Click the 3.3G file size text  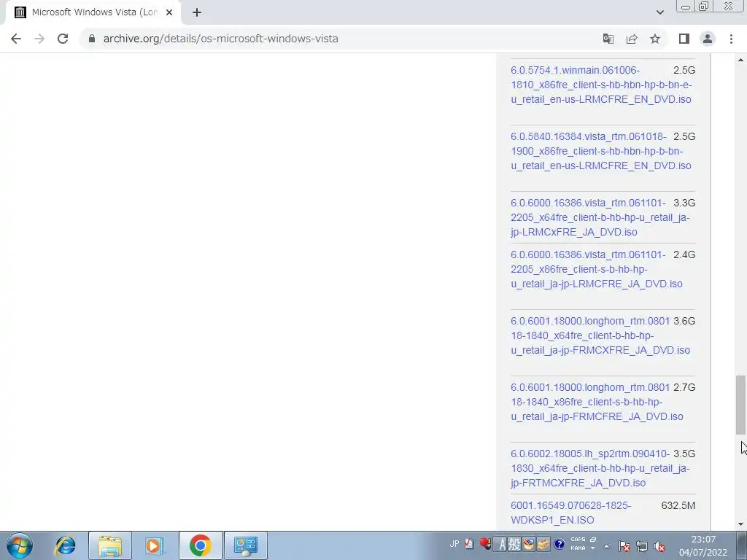tap(684, 203)
